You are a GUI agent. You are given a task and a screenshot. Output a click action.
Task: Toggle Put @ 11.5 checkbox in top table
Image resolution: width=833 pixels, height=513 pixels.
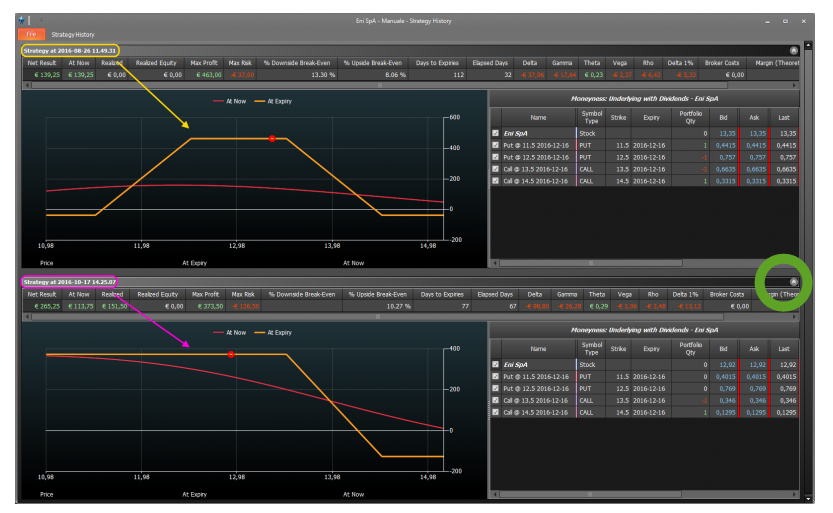click(x=495, y=145)
